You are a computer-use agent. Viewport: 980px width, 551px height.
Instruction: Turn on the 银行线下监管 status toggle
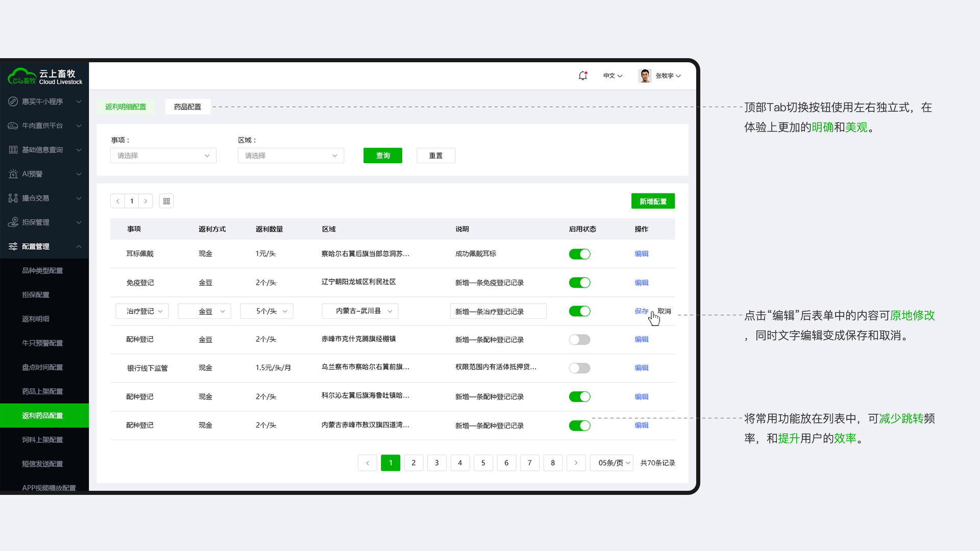pos(580,368)
